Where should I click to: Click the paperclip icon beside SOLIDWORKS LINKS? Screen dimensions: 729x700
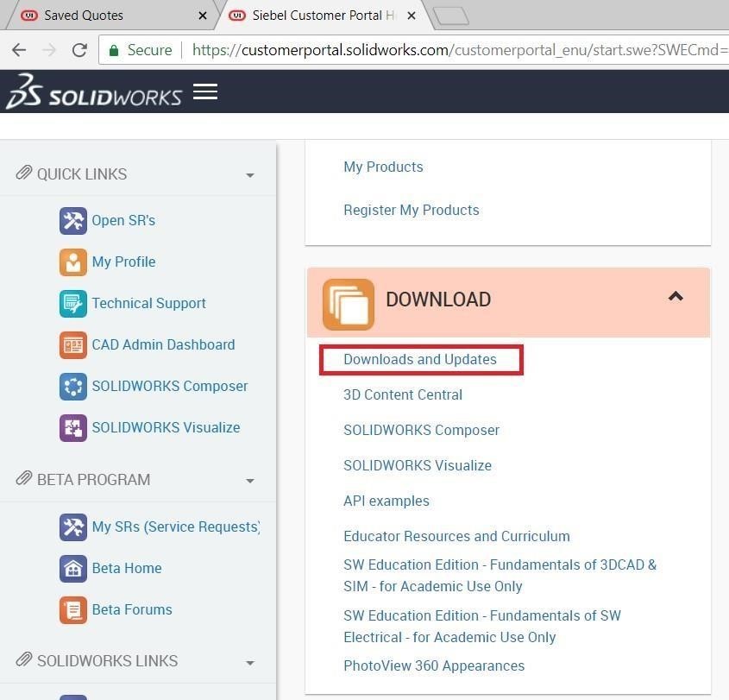coord(23,659)
